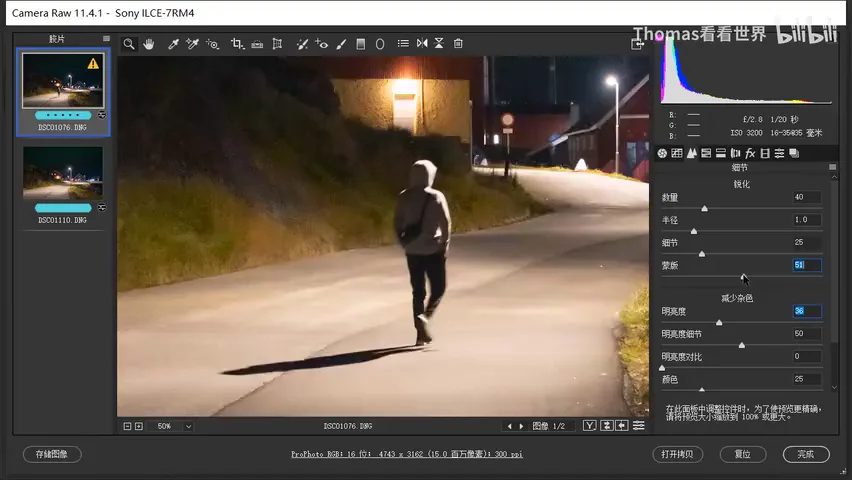
Task: Pick the White Balance eyedropper tool
Action: (173, 44)
